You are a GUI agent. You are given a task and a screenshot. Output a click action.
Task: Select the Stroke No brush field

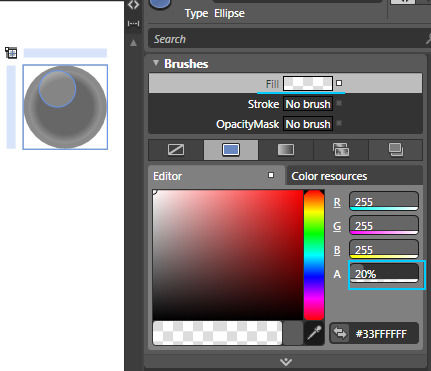click(308, 104)
